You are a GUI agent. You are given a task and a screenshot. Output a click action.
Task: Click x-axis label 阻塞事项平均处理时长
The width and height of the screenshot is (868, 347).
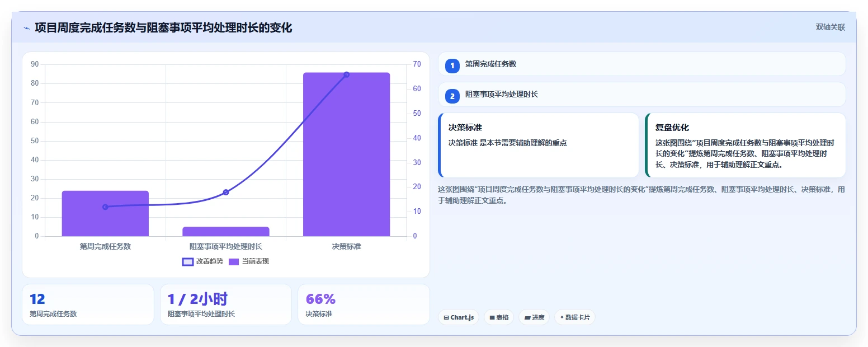point(226,246)
